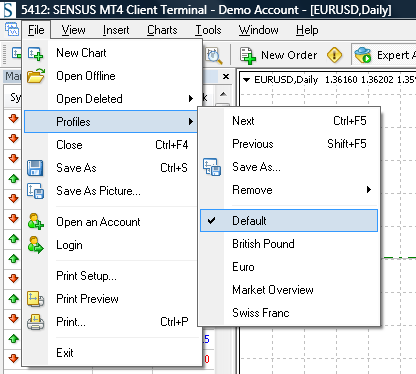
Task: Select the checked Default profile
Action: (x=289, y=221)
